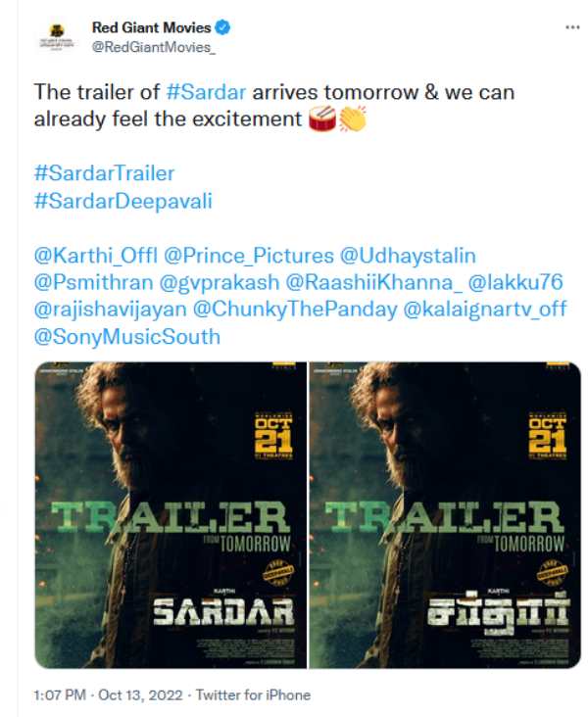Screen dimensions: 588x717
Task: Visit the @Udhaystalin profile mention
Action: click(x=408, y=255)
